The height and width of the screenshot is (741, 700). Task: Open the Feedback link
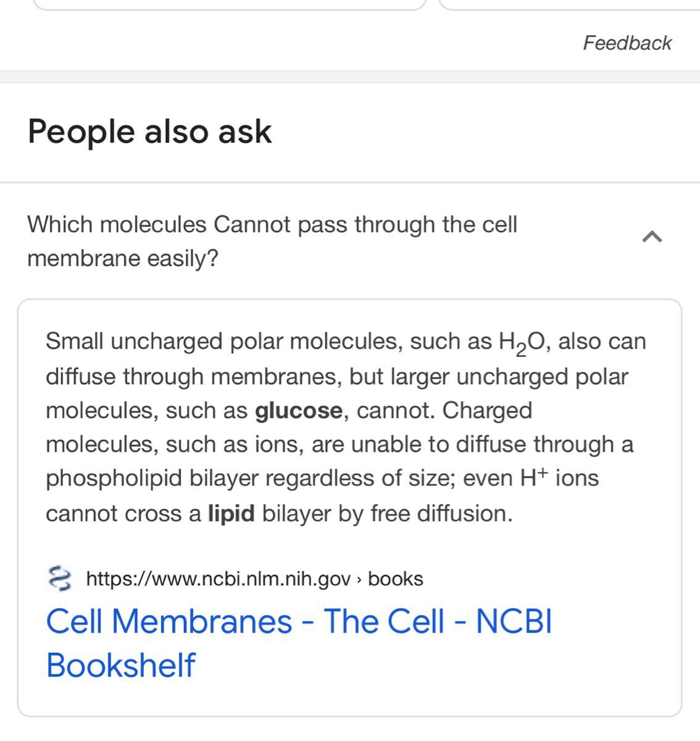(627, 43)
